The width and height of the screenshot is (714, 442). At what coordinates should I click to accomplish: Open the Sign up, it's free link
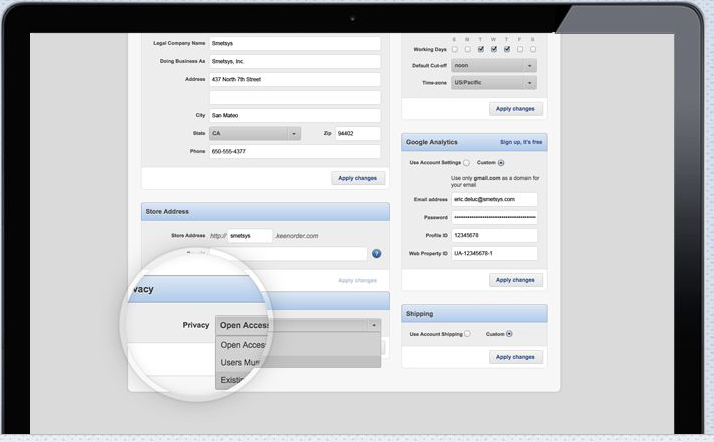(x=521, y=142)
